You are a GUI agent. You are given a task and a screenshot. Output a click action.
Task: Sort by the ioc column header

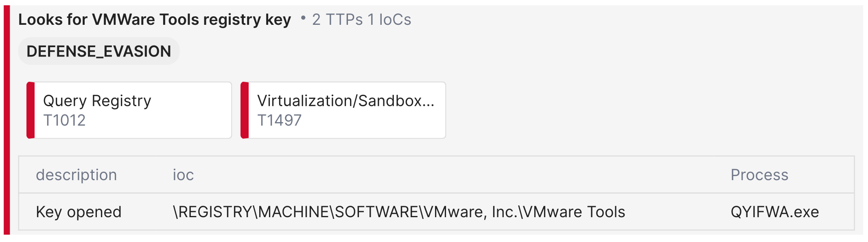coord(183,175)
